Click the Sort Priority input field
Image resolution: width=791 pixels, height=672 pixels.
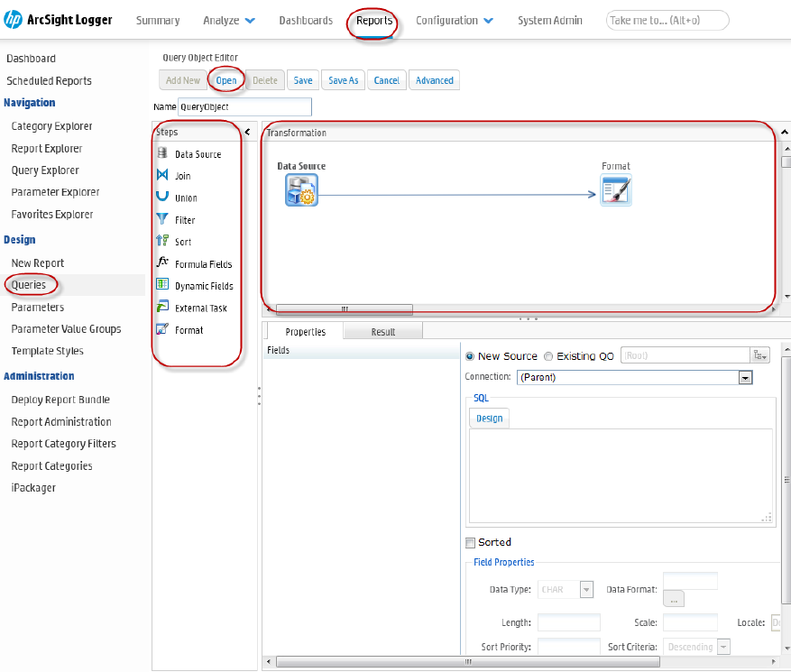pos(568,646)
